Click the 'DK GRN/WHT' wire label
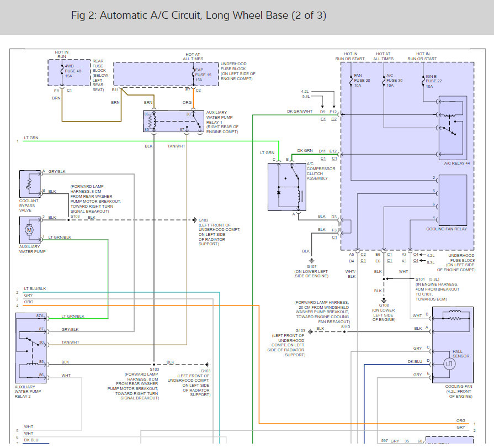Image resolution: width=494 pixels, height=448 pixels. pos(300,111)
